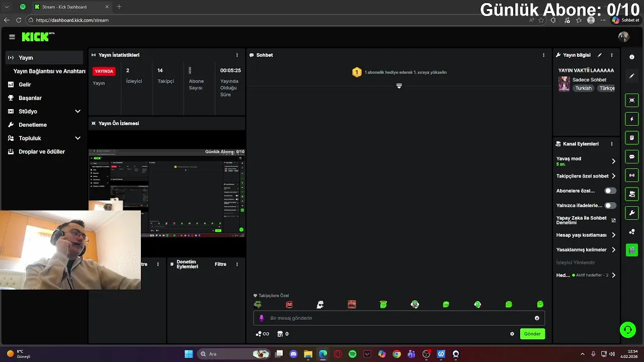Click Filtre in Denetim Eylemleri panel
The height and width of the screenshot is (362, 644).
click(x=220, y=264)
